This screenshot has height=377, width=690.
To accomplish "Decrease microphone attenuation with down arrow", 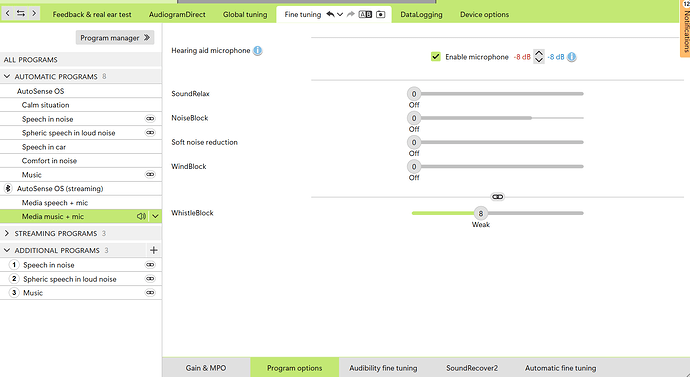I will point(539,60).
